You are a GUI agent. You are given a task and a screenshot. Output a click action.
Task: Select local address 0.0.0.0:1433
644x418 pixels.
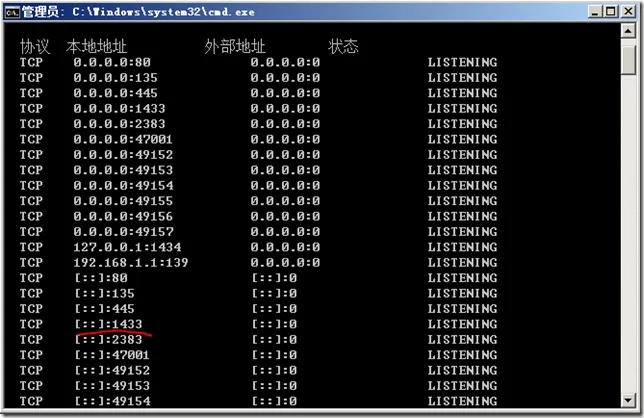[x=119, y=108]
